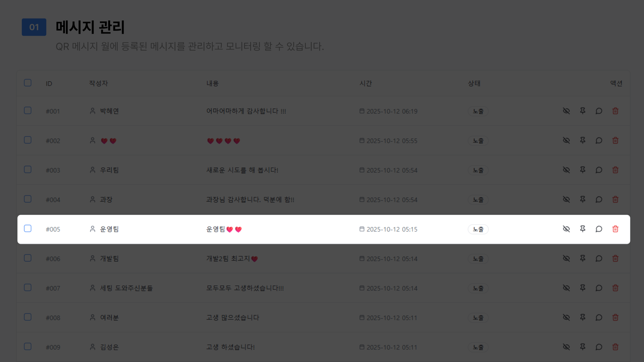This screenshot has width=644, height=362.
Task: Check the select-all header checkbox
Action: pyautogui.click(x=28, y=83)
